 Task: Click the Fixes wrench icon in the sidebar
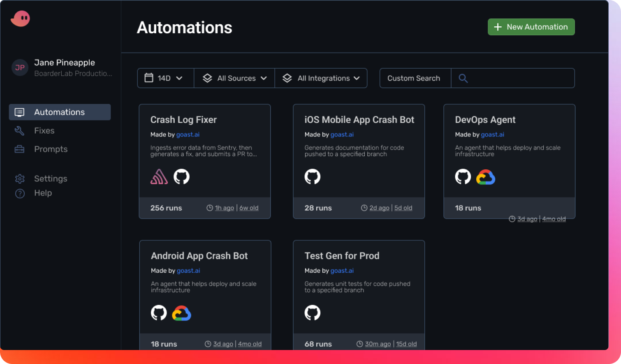19,130
